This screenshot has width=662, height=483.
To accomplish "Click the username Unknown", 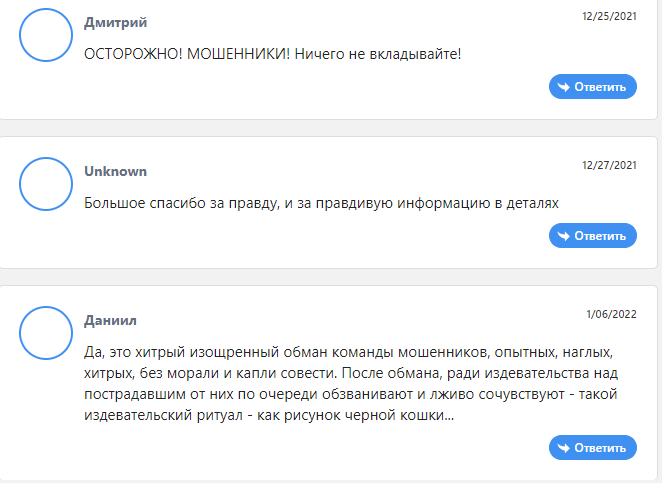I will pyautogui.click(x=116, y=171).
